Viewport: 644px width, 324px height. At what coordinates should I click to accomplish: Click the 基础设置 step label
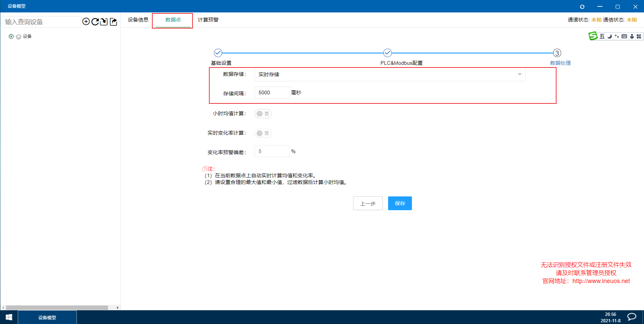click(x=221, y=63)
